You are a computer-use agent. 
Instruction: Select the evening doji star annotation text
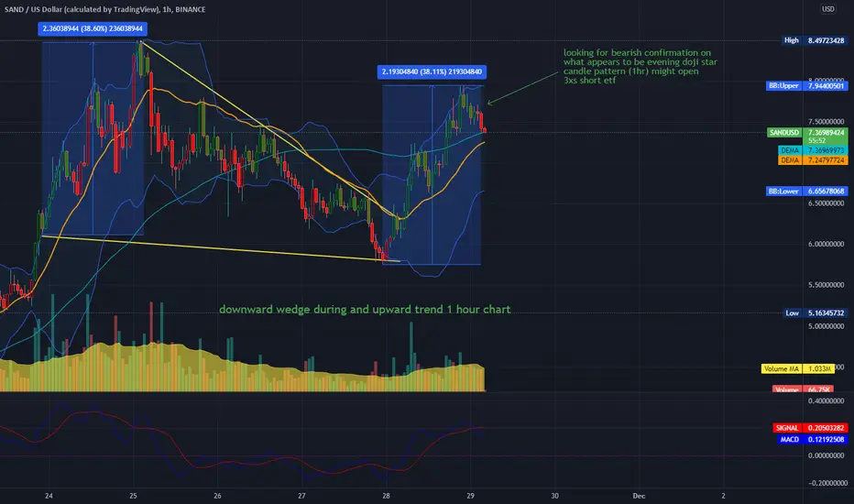640,67
